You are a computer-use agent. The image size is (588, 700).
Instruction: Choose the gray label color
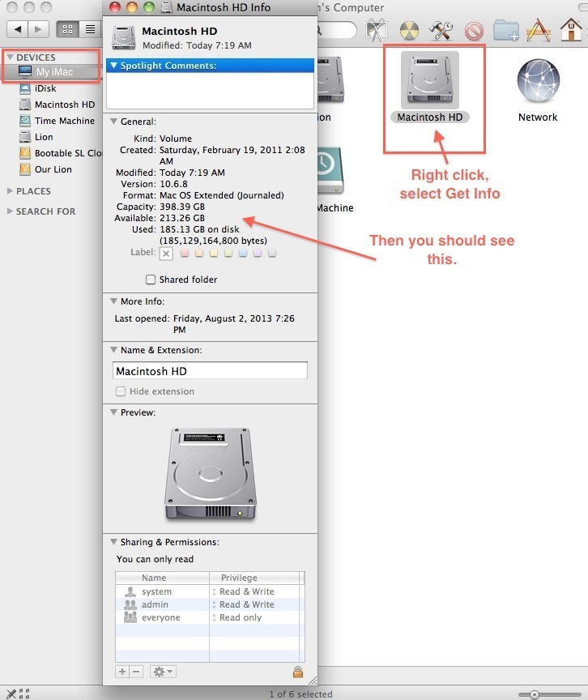click(271, 254)
